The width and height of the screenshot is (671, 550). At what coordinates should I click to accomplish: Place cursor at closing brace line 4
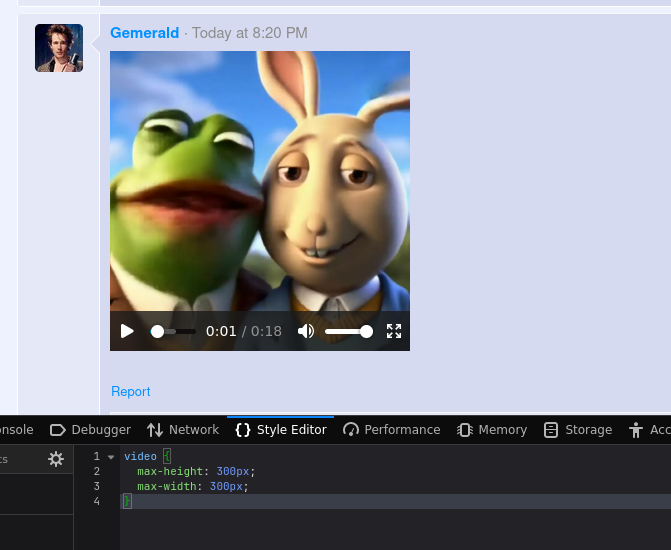[128, 501]
